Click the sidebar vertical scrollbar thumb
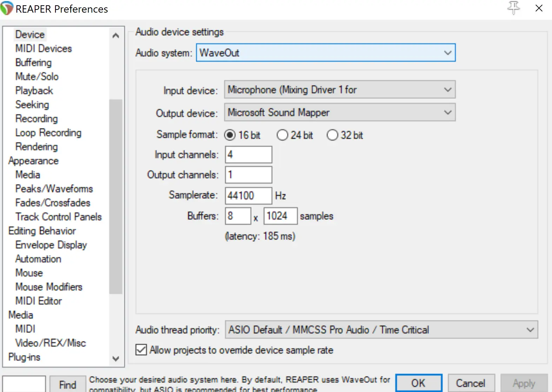Screen dimensions: 552x392 tap(115, 196)
